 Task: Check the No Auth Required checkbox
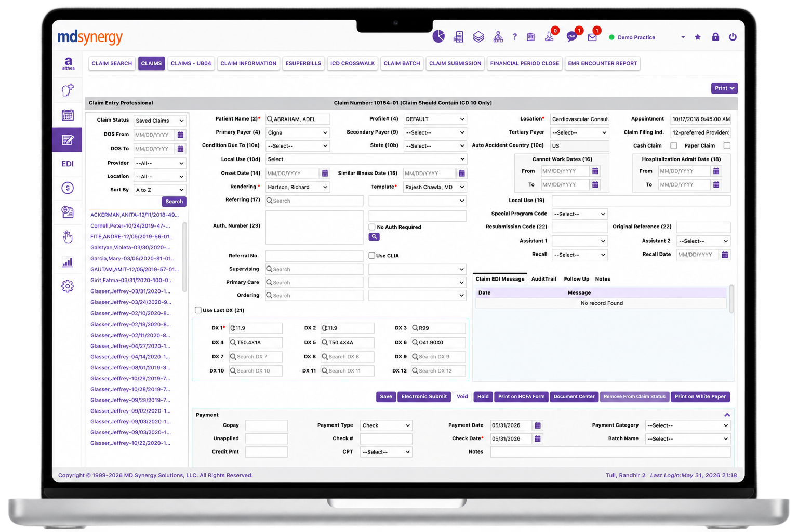coord(372,227)
